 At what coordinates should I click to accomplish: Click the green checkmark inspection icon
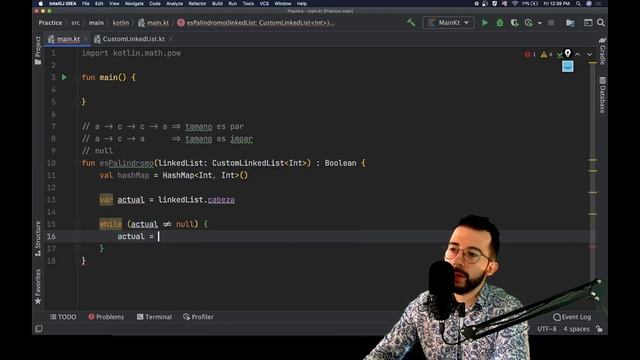click(x=560, y=54)
